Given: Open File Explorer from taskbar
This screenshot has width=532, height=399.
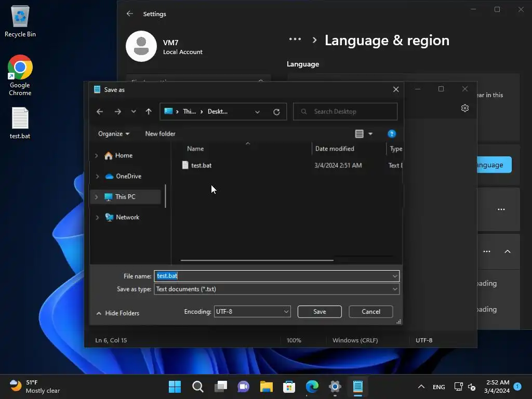Looking at the screenshot, I should tap(267, 387).
